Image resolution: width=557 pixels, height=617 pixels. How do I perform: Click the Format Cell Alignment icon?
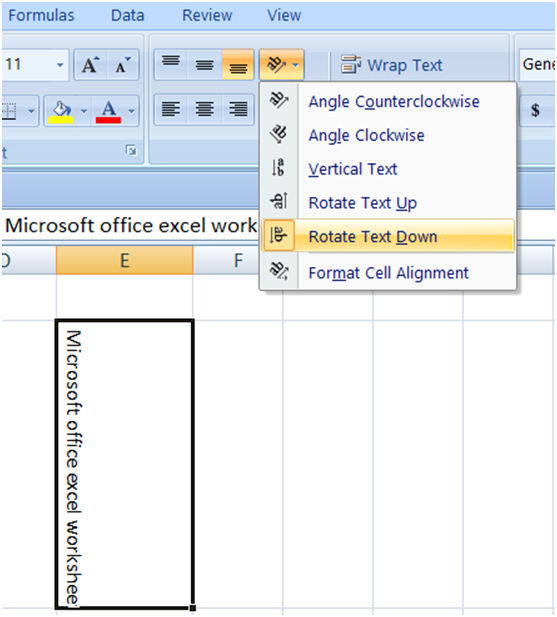[278, 271]
